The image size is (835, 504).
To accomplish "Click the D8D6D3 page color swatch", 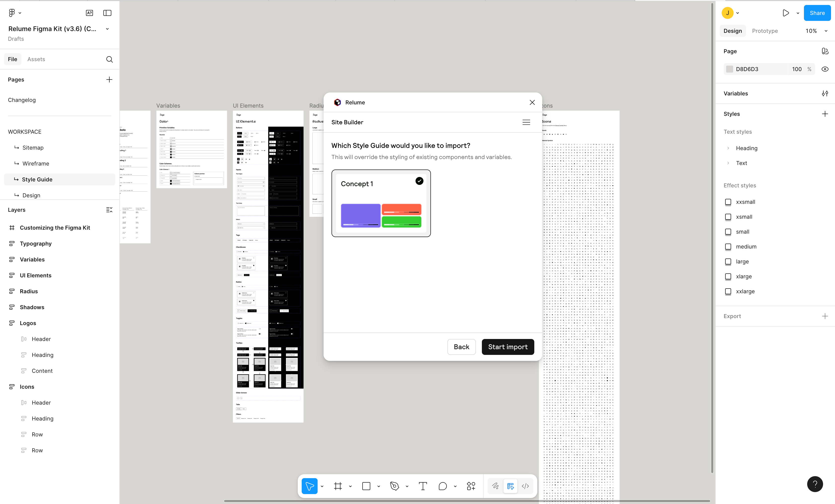I will (x=729, y=69).
